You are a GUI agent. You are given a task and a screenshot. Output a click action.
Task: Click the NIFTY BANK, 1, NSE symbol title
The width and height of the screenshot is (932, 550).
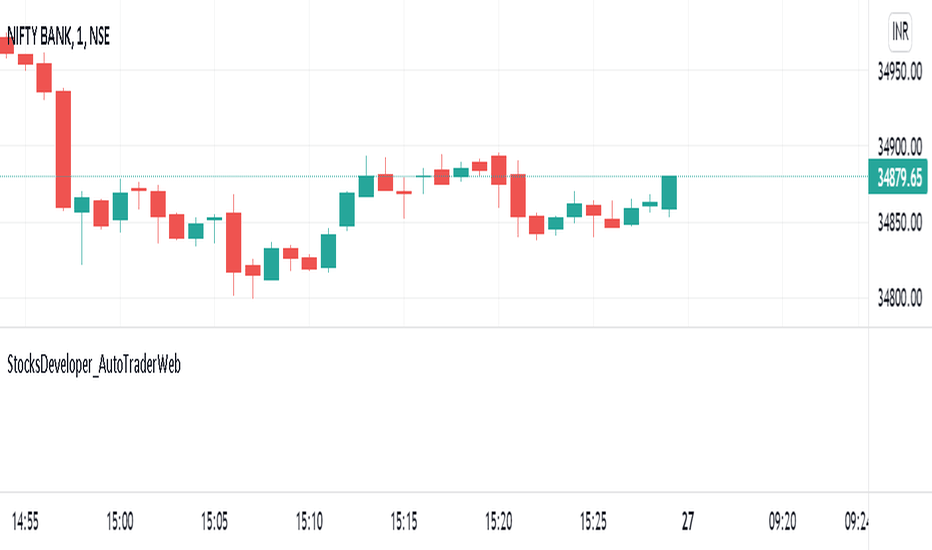tap(58, 36)
